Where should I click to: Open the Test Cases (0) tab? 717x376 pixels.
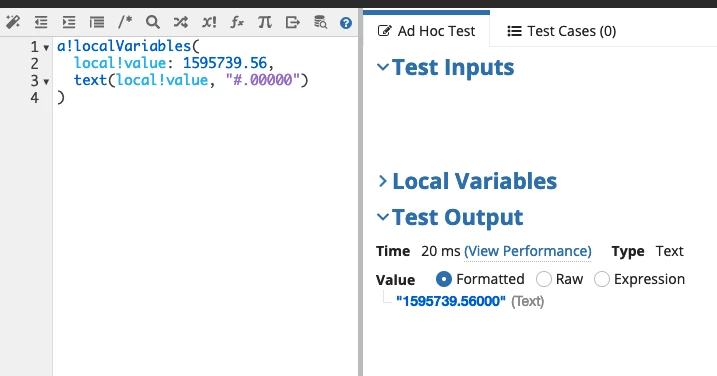tap(562, 31)
